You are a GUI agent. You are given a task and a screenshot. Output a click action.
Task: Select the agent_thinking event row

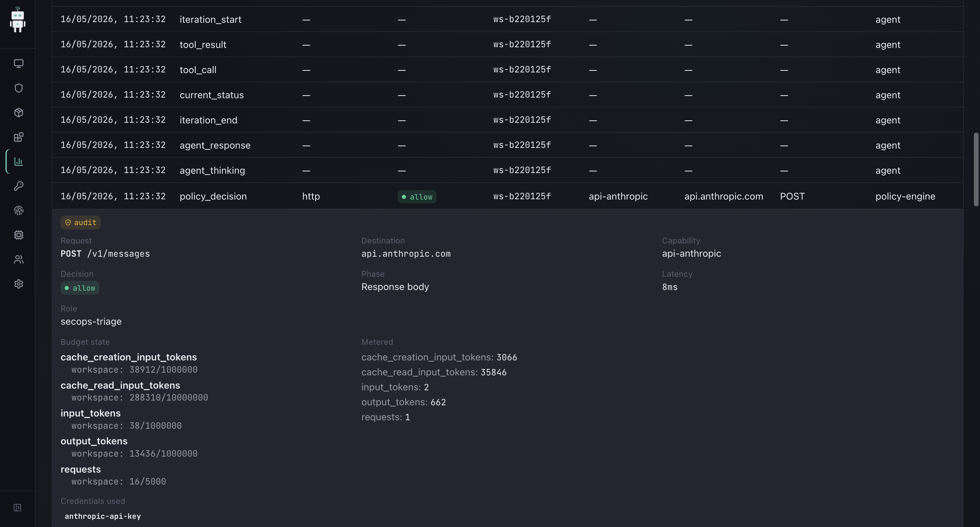(507, 170)
